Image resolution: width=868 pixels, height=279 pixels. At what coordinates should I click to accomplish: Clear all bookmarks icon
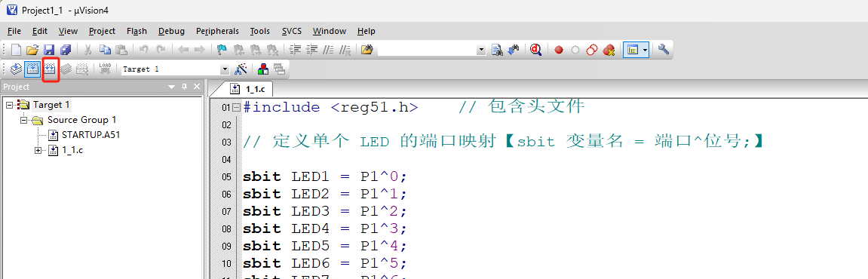click(272, 50)
